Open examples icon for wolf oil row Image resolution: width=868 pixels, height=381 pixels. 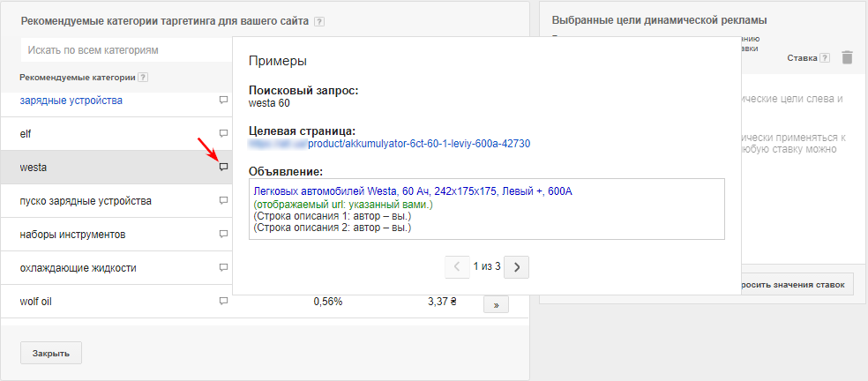point(224,302)
